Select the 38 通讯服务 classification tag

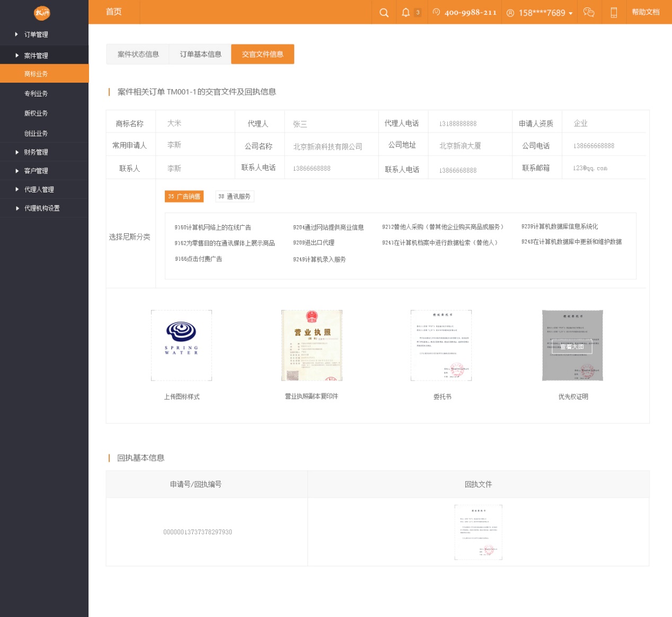click(234, 196)
